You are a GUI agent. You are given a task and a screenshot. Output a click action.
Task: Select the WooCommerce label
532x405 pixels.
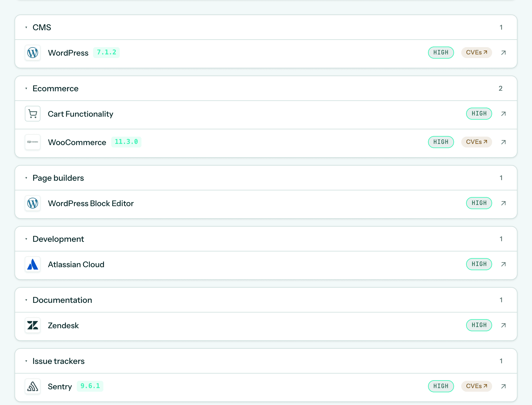point(77,142)
